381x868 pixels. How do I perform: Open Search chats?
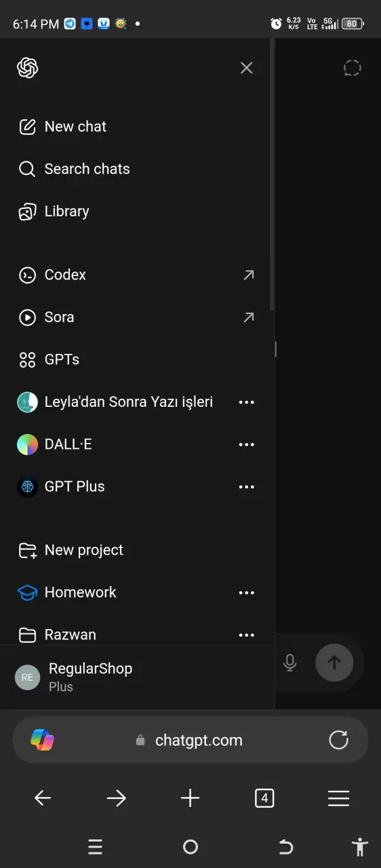click(x=136, y=169)
